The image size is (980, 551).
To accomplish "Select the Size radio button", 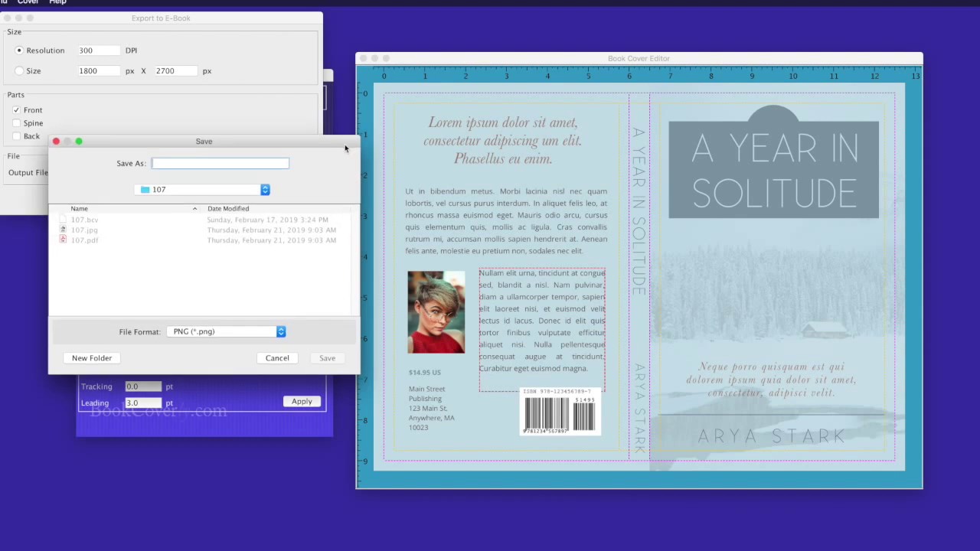I will click(19, 71).
